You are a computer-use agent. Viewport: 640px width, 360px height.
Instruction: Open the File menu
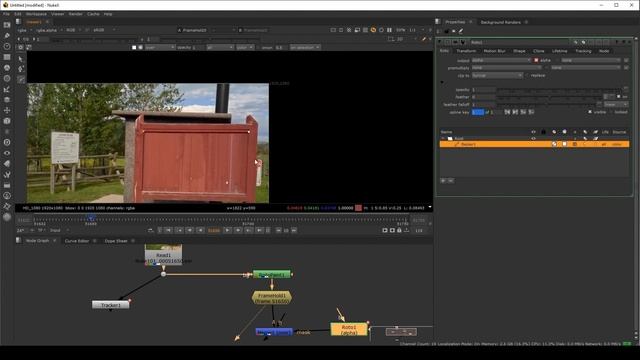pyautogui.click(x=6, y=14)
